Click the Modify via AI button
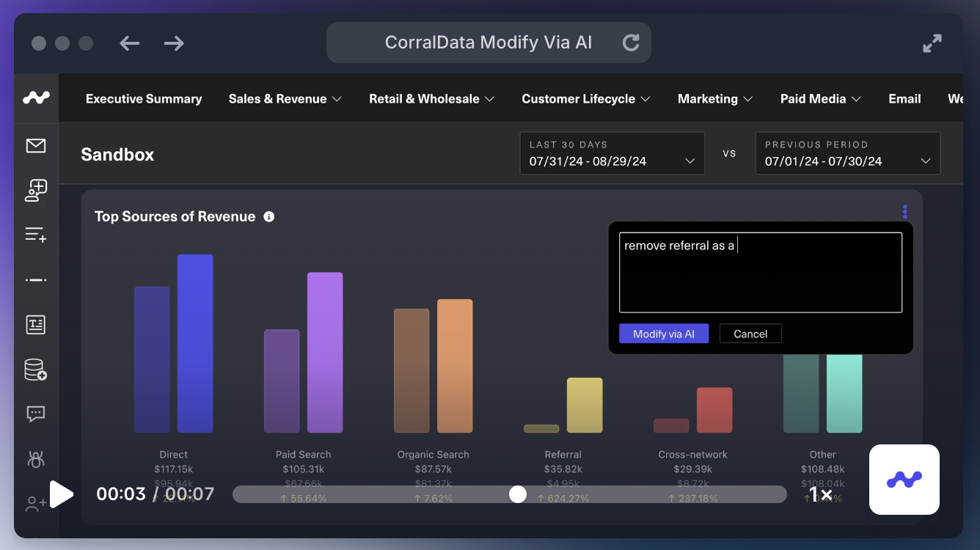980x550 pixels. tap(664, 334)
